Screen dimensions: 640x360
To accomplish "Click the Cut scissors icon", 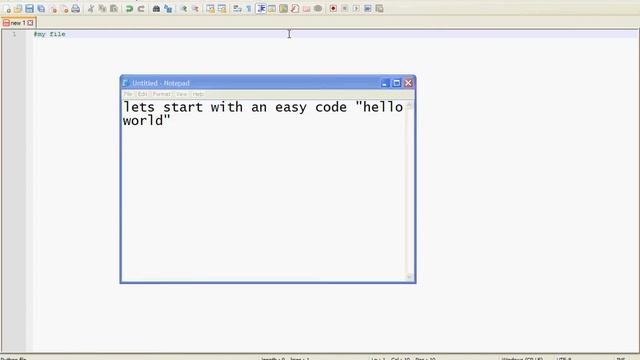I will 91,9.
